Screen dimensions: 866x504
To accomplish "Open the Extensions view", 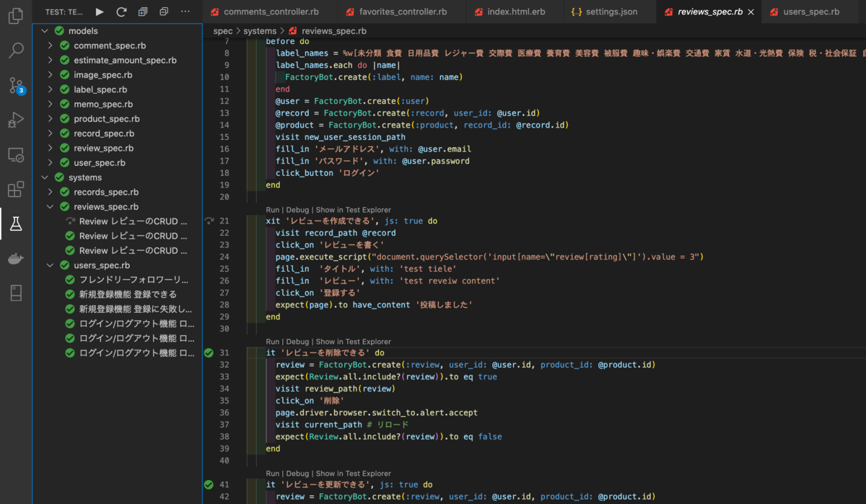I will pyautogui.click(x=15, y=190).
